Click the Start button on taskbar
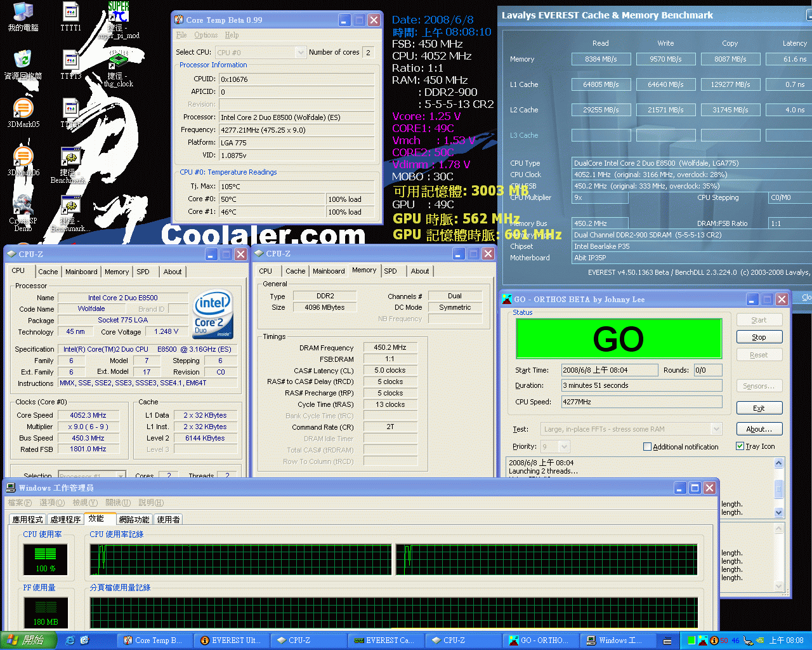The image size is (812, 650). (x=29, y=640)
